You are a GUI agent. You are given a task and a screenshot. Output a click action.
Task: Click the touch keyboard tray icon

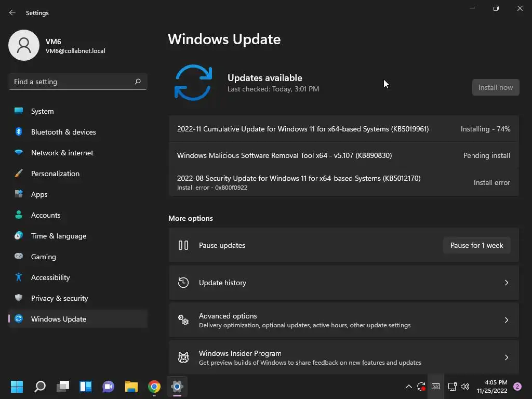click(x=436, y=387)
